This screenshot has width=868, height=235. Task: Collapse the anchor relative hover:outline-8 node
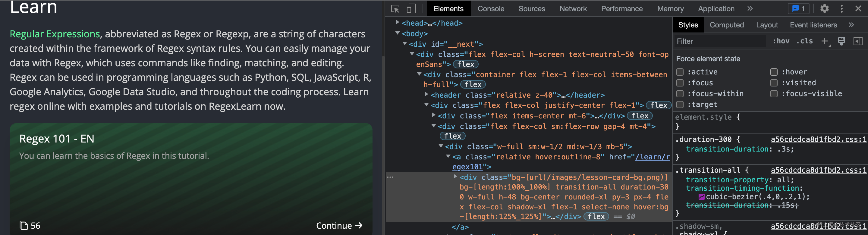point(448,156)
